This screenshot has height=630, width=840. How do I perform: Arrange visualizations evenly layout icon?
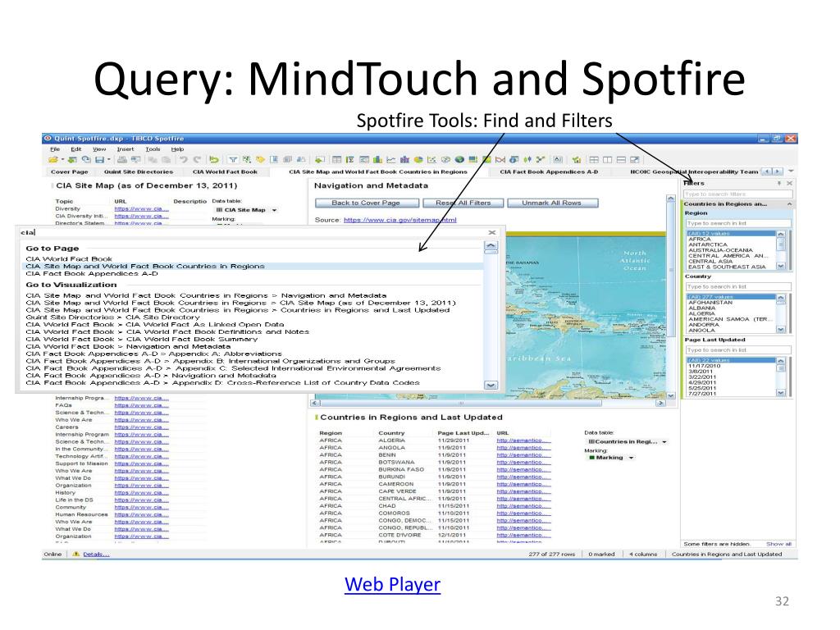click(x=594, y=160)
